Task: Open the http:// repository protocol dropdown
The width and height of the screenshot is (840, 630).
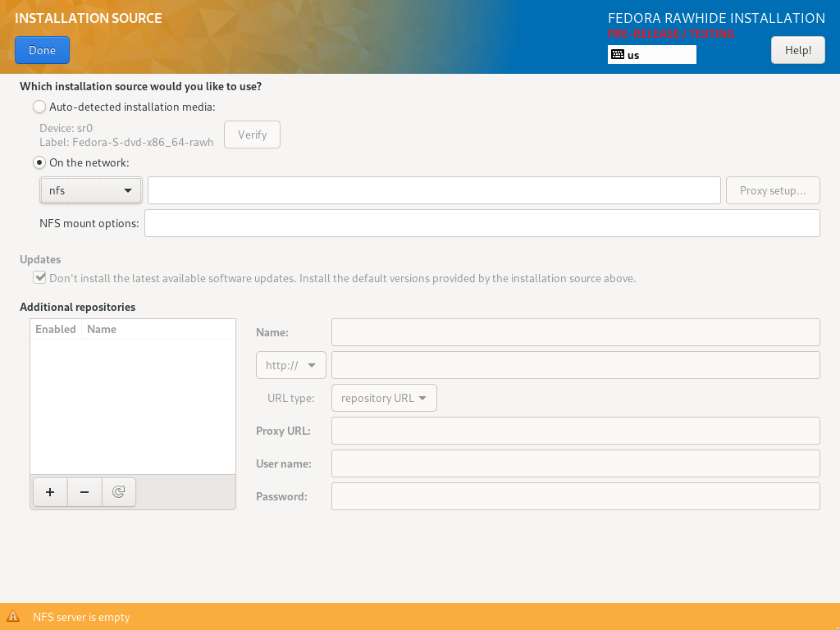Action: 291,365
